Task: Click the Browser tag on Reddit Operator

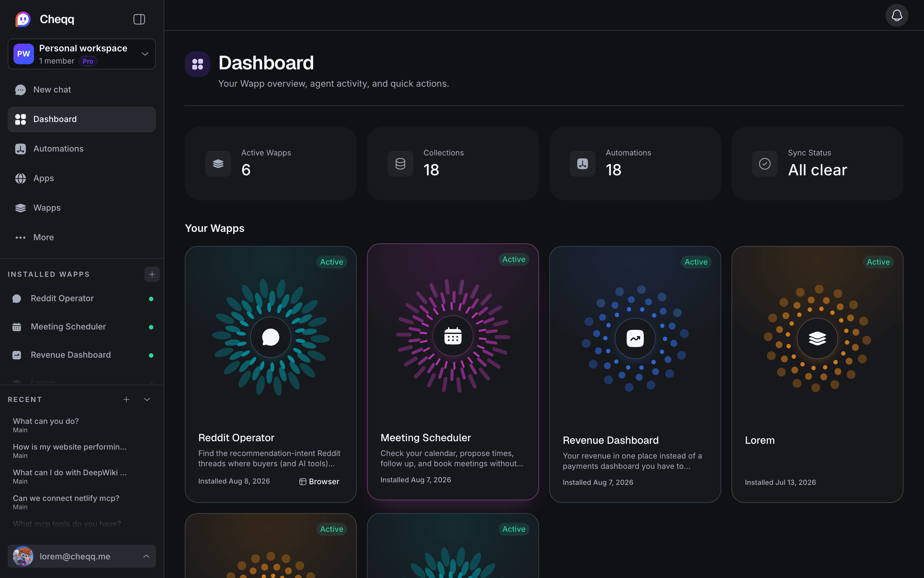Action: [x=319, y=482]
